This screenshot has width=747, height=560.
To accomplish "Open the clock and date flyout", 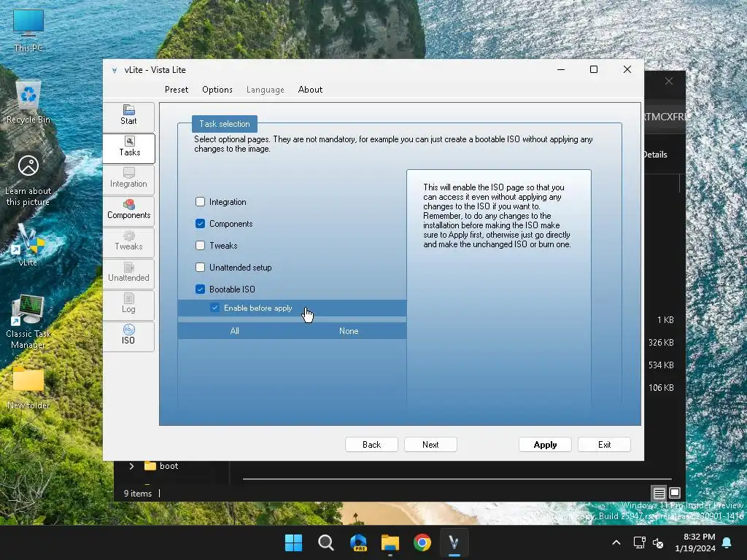I will [x=695, y=542].
